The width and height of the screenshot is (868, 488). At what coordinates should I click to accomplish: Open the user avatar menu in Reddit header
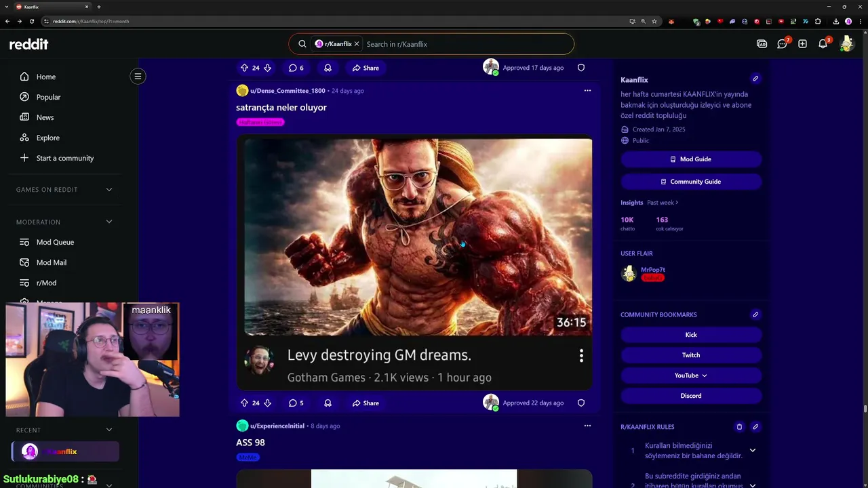[x=846, y=43]
